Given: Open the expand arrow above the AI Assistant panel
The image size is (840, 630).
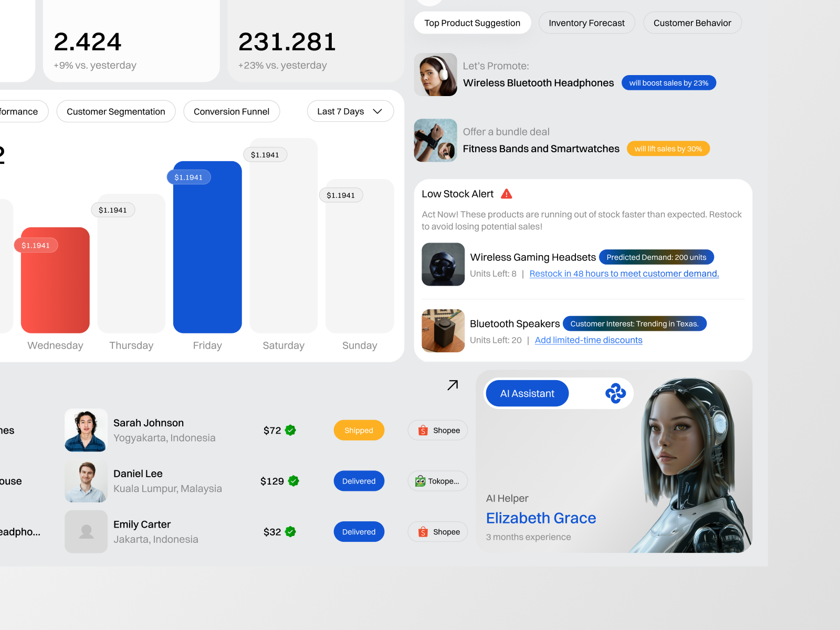Looking at the screenshot, I should pos(451,385).
